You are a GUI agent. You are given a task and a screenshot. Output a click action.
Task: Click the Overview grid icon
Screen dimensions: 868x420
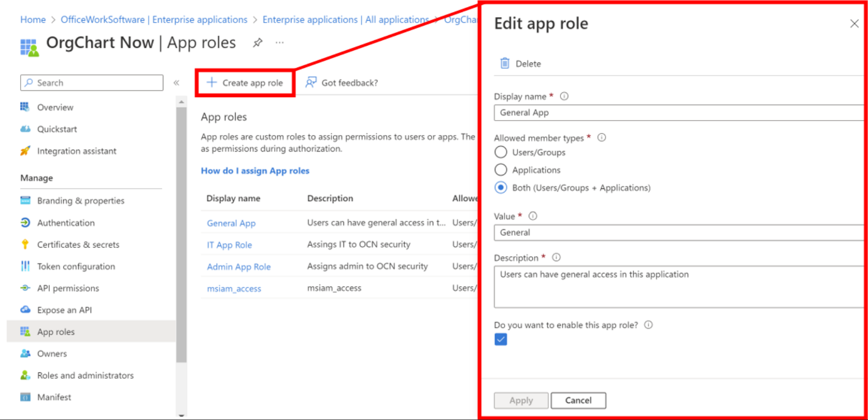[25, 107]
